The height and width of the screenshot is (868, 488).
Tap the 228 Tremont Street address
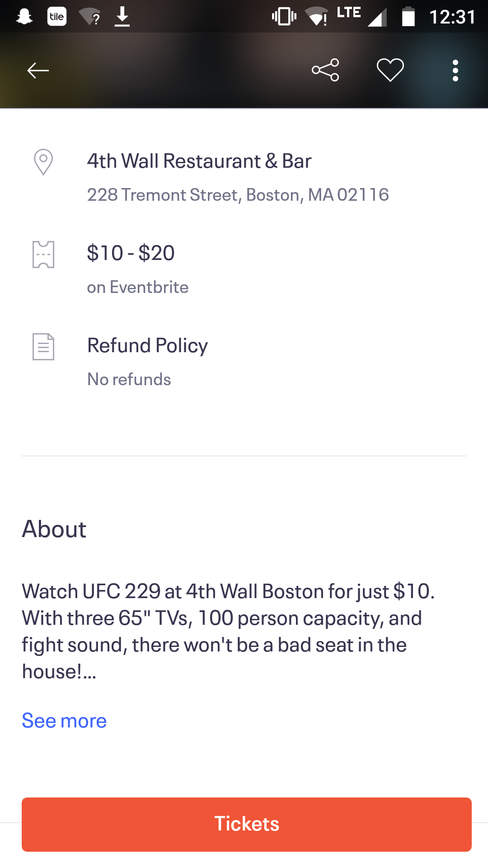(x=238, y=195)
